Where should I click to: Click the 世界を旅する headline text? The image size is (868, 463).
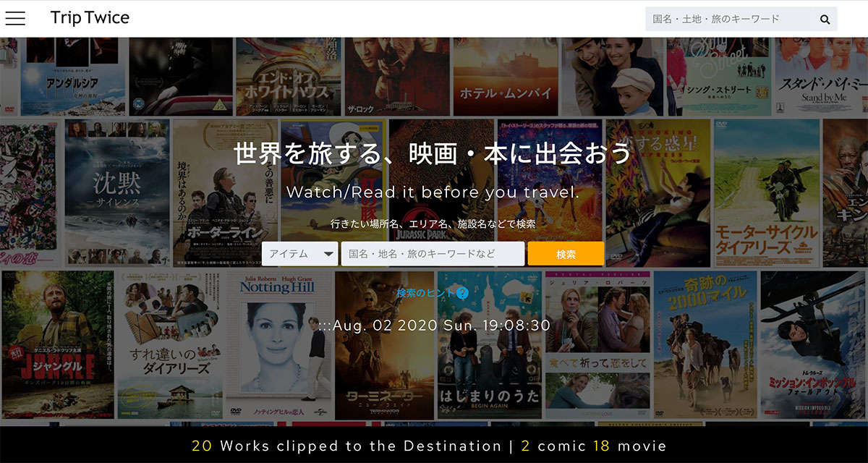point(433,153)
